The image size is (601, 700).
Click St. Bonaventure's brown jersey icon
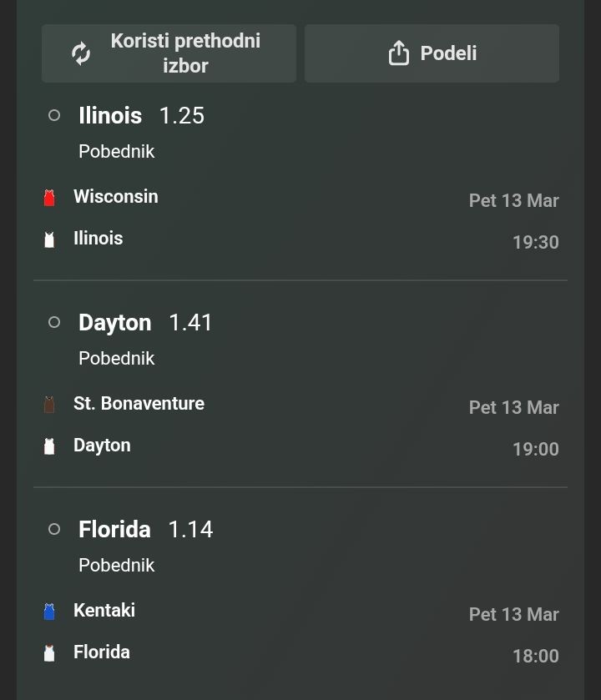49,405
